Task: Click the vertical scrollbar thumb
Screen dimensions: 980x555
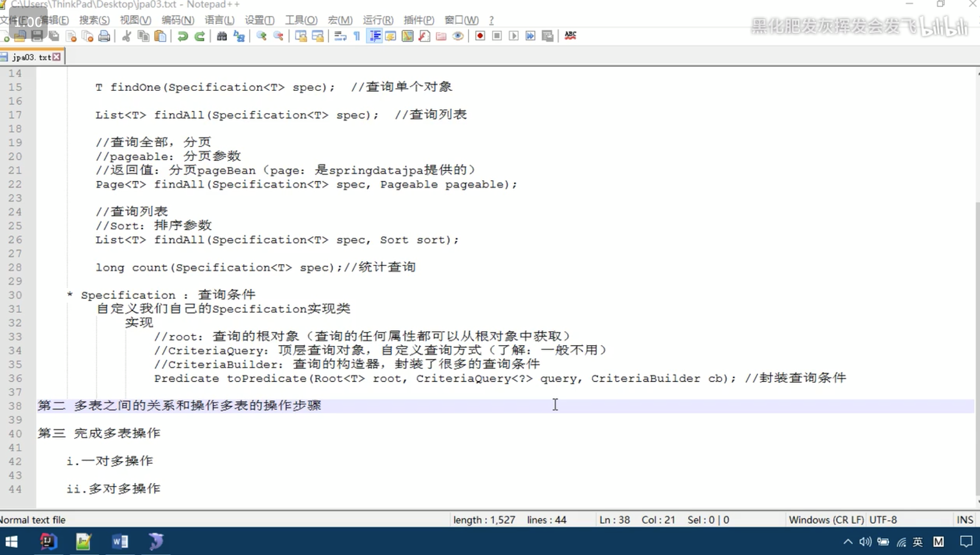Action: tap(977, 347)
